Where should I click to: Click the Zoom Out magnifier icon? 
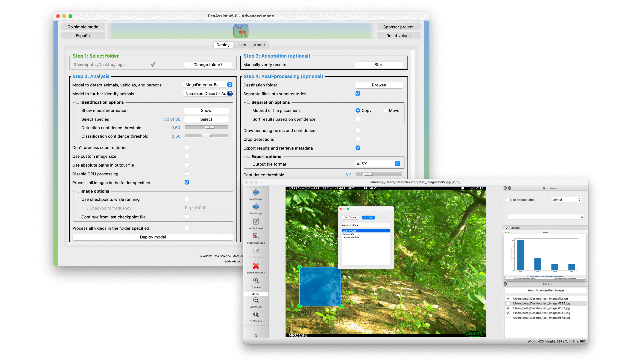coord(256,300)
